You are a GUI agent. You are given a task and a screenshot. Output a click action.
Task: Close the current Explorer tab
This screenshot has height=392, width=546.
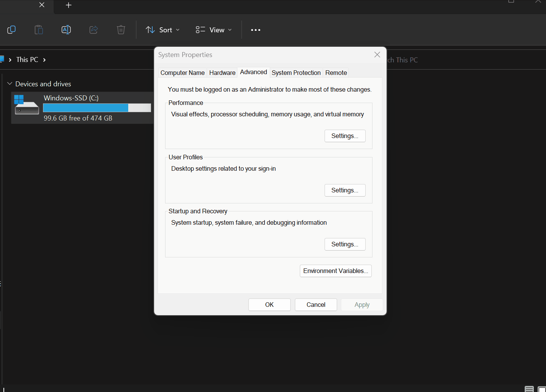coord(42,5)
